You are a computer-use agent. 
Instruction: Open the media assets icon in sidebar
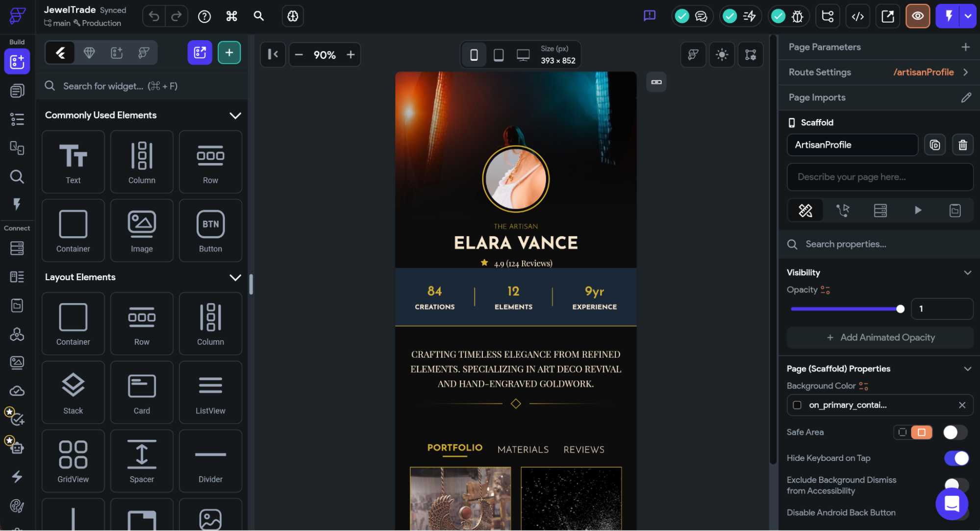17,362
